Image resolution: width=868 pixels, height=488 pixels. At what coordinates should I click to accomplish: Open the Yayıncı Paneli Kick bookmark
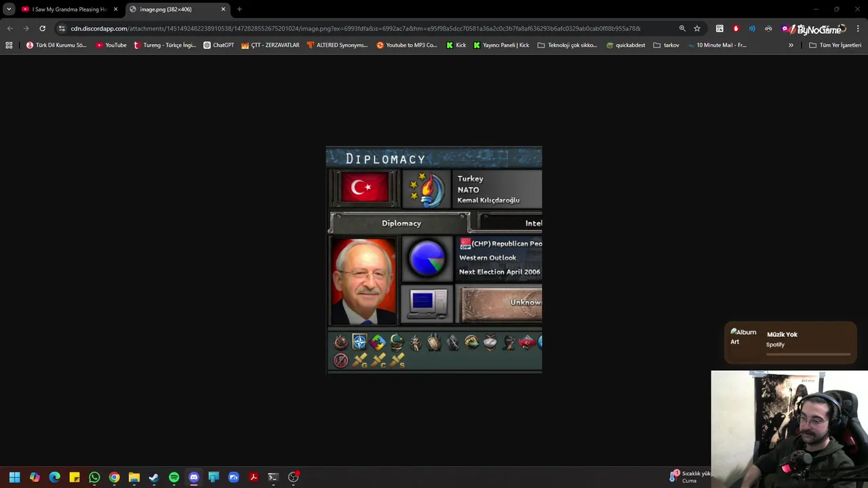point(501,45)
